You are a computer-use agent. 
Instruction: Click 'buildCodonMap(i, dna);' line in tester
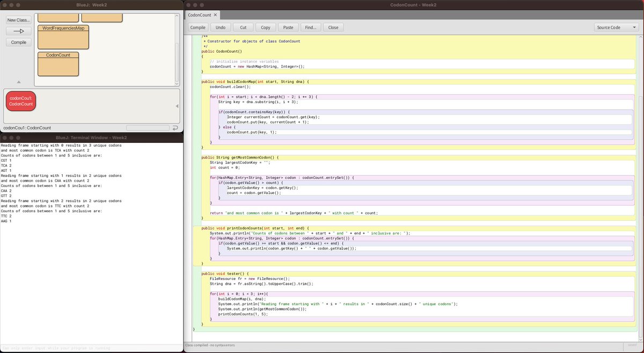242,299
